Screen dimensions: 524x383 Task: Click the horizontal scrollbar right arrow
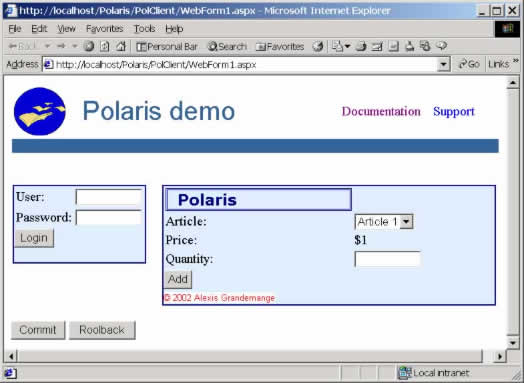click(500, 356)
